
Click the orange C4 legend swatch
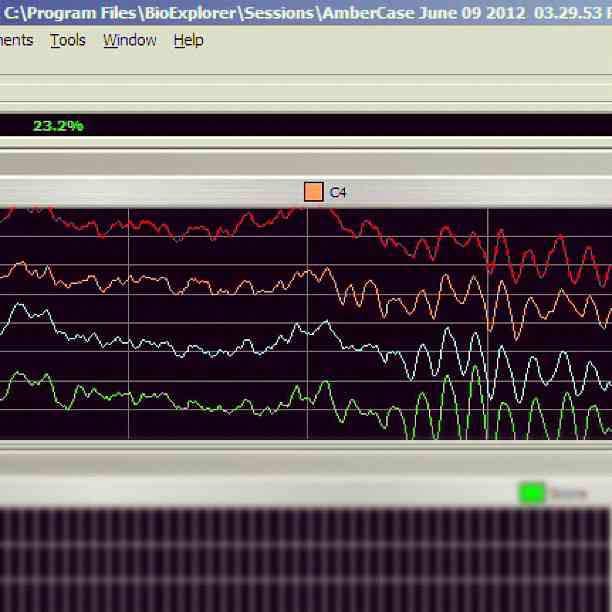point(313,192)
